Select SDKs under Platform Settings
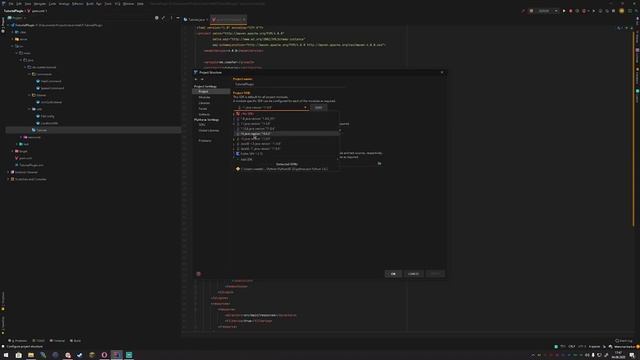The height and width of the screenshot is (360, 640). [202, 125]
